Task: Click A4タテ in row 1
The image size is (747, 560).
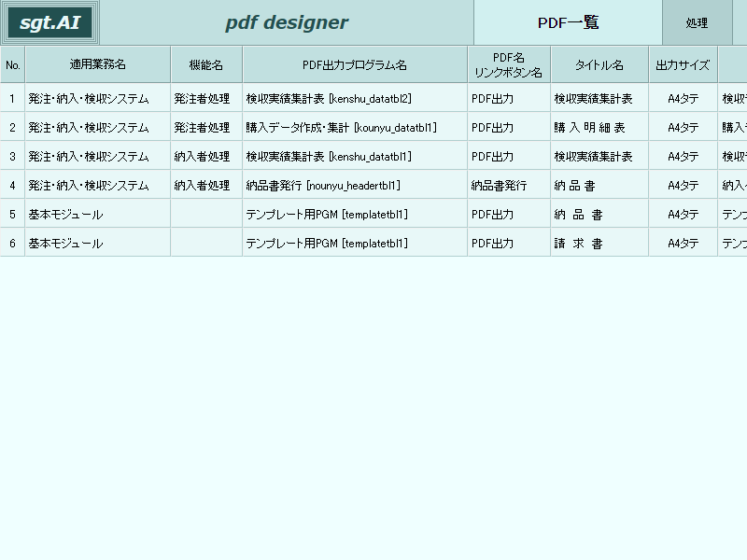Action: [684, 99]
